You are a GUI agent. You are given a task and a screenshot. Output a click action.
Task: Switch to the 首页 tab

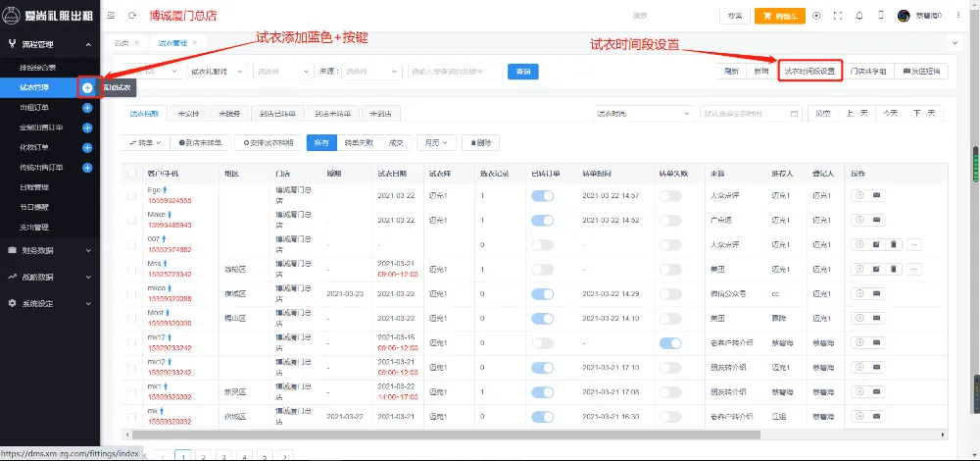(x=122, y=43)
